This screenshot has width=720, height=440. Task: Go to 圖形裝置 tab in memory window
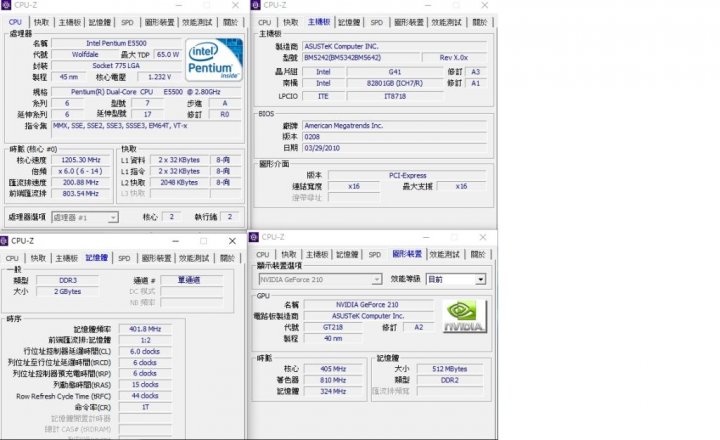[x=156, y=258]
